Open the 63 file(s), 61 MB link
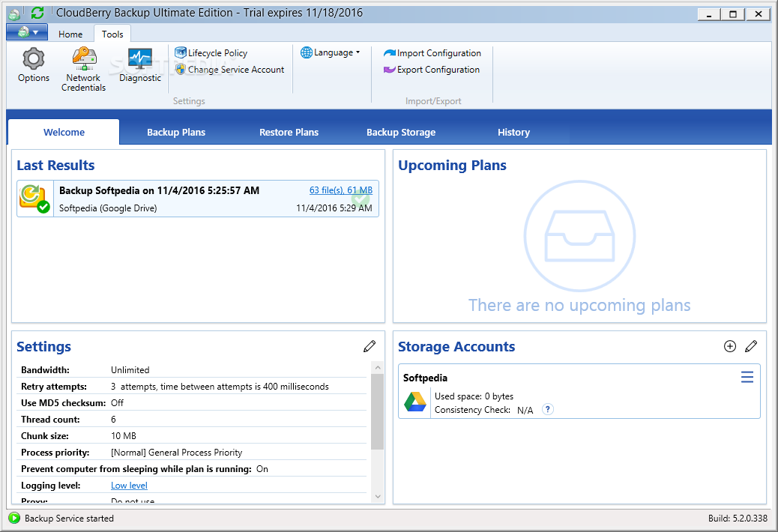The width and height of the screenshot is (778, 532). tap(341, 190)
